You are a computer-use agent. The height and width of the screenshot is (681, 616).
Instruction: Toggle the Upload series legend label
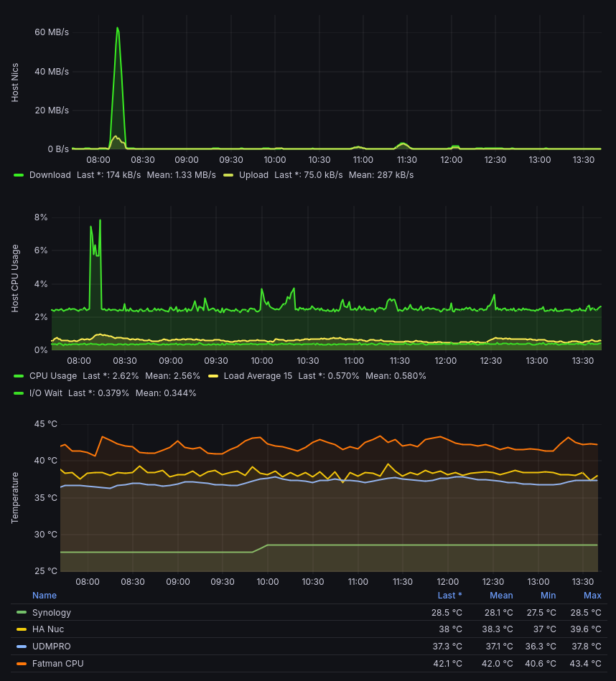pyautogui.click(x=253, y=175)
